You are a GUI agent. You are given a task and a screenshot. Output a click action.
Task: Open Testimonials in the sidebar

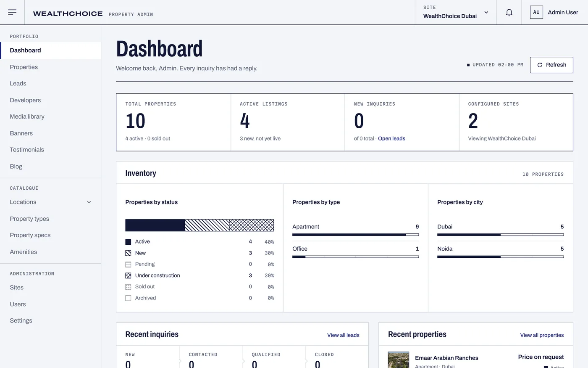[50, 150]
